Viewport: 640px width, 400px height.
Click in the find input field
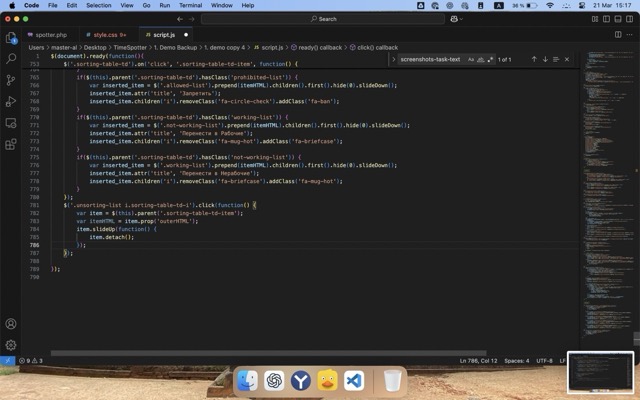click(x=430, y=59)
